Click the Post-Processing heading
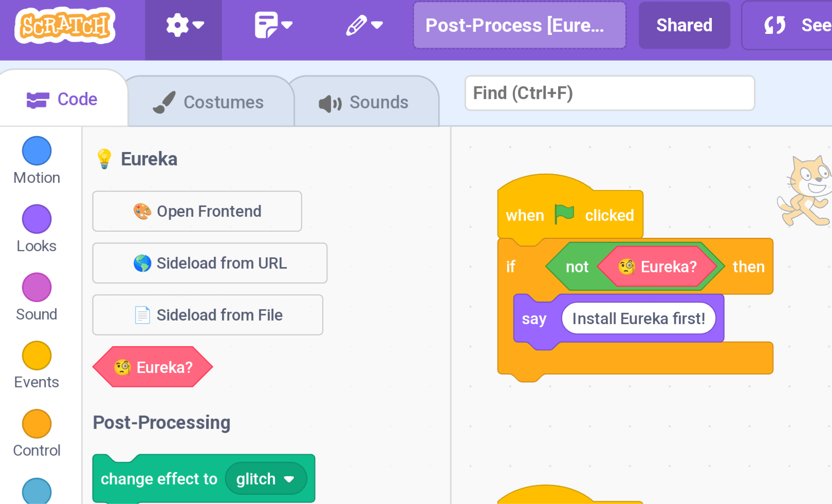 point(161,423)
